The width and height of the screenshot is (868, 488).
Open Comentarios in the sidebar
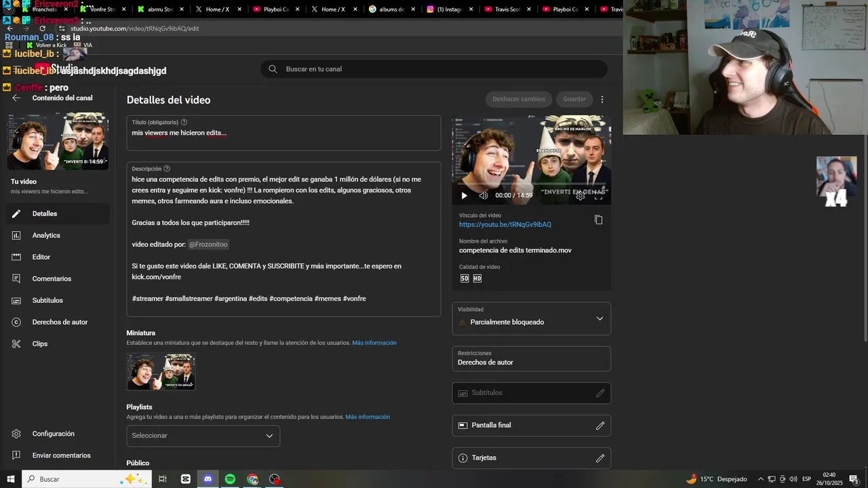pyautogui.click(x=58, y=279)
